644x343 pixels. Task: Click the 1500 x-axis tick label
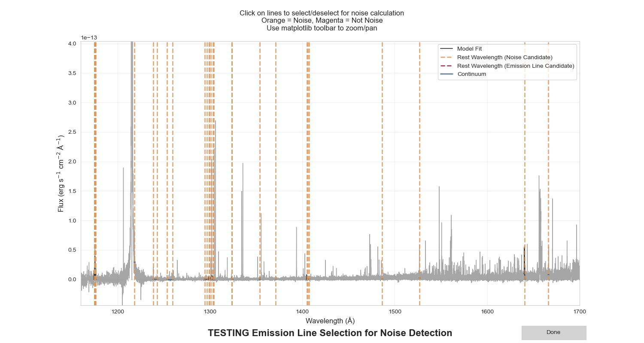(x=395, y=312)
